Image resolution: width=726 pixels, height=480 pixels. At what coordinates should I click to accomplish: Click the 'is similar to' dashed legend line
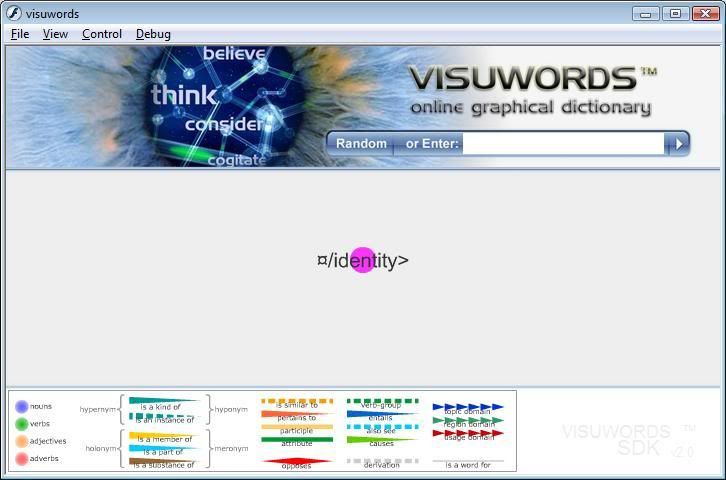[x=297, y=401]
